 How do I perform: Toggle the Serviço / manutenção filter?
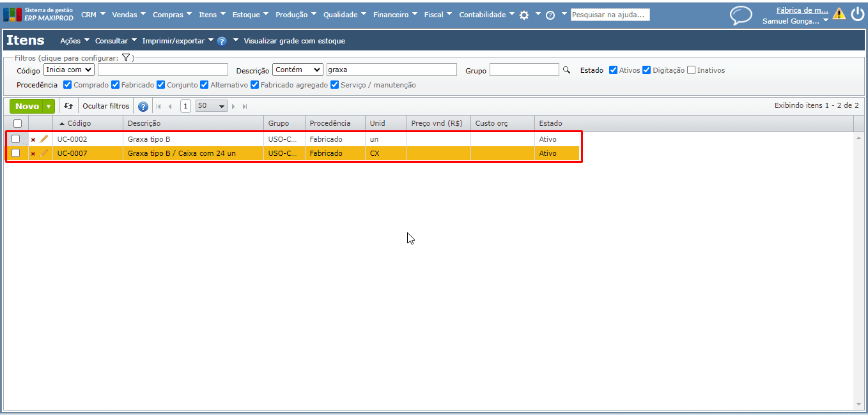[x=334, y=84]
